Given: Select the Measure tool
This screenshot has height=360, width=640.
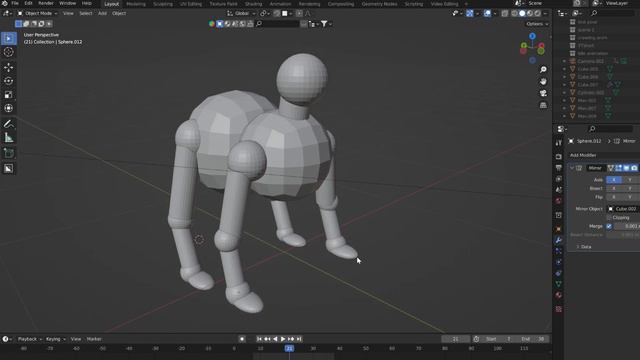Looking at the screenshot, I should pyautogui.click(x=9, y=138).
